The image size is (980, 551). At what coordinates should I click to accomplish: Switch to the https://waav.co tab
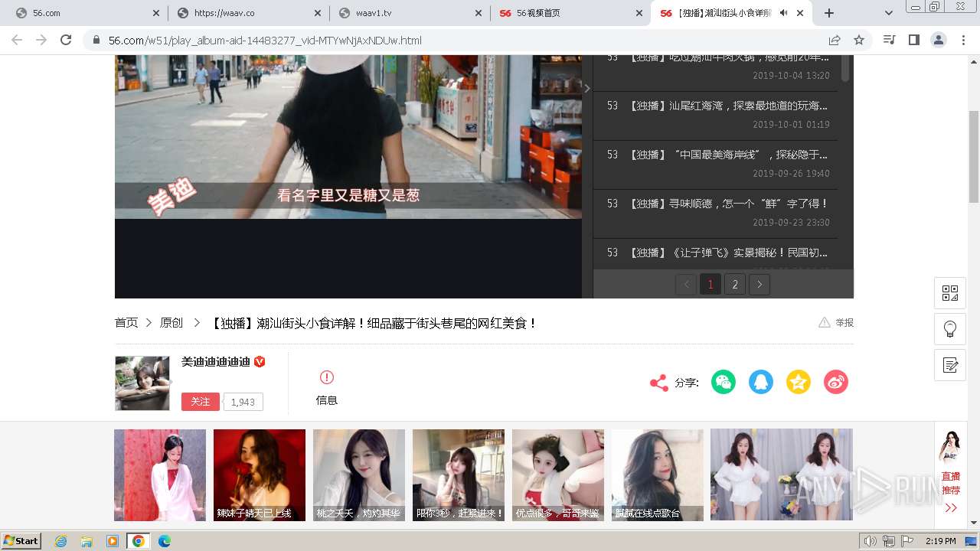coord(249,13)
